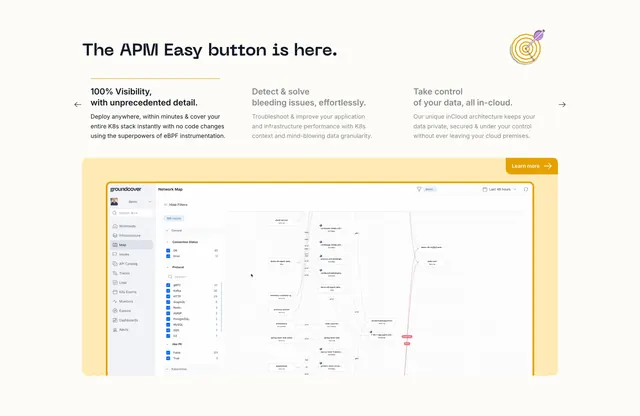Click Hide Filters link
This screenshot has height=416, width=640.
[176, 205]
